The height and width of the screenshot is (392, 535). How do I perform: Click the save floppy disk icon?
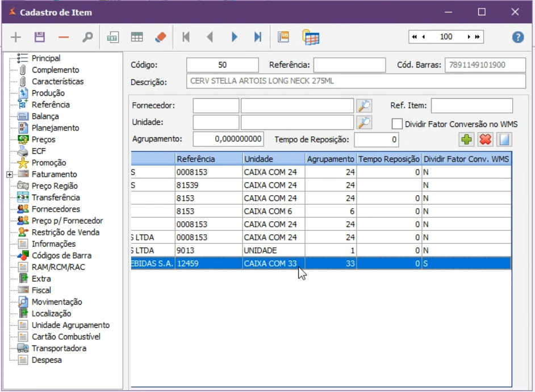tap(39, 37)
